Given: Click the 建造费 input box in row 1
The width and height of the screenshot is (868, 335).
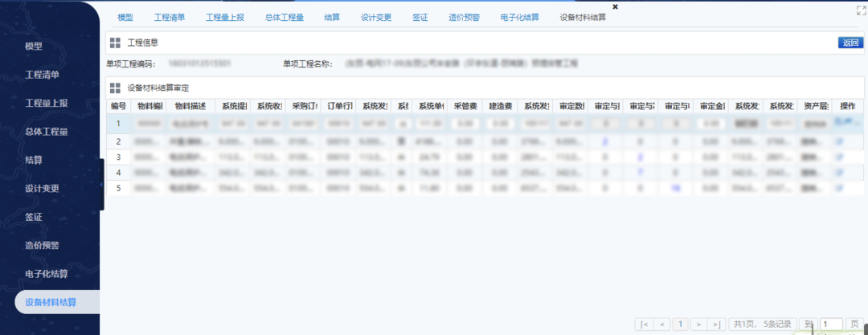Looking at the screenshot, I should tap(500, 124).
